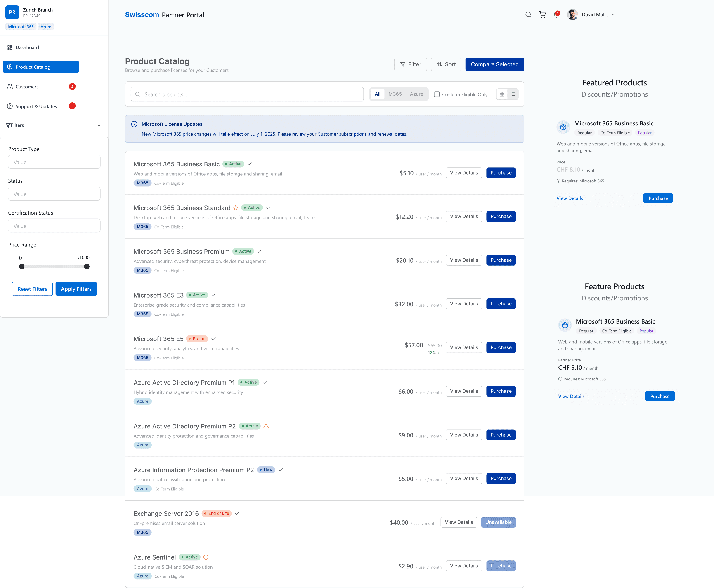The height and width of the screenshot is (588, 714).
Task: Click the PR branch logo tile
Action: (12, 12)
